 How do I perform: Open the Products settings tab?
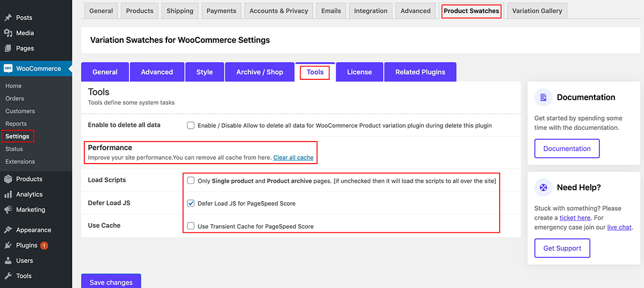(140, 11)
